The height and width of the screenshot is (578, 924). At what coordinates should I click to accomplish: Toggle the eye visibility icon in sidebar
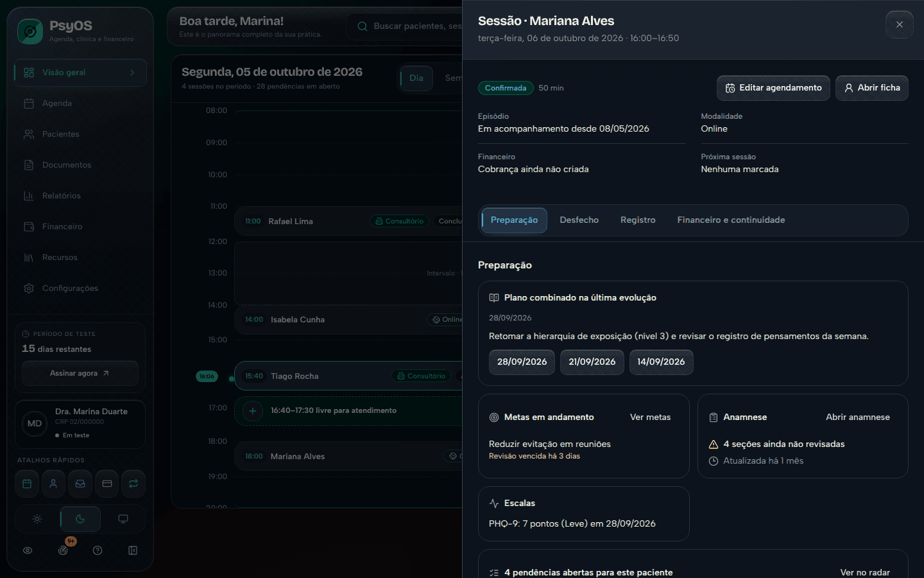(28, 550)
